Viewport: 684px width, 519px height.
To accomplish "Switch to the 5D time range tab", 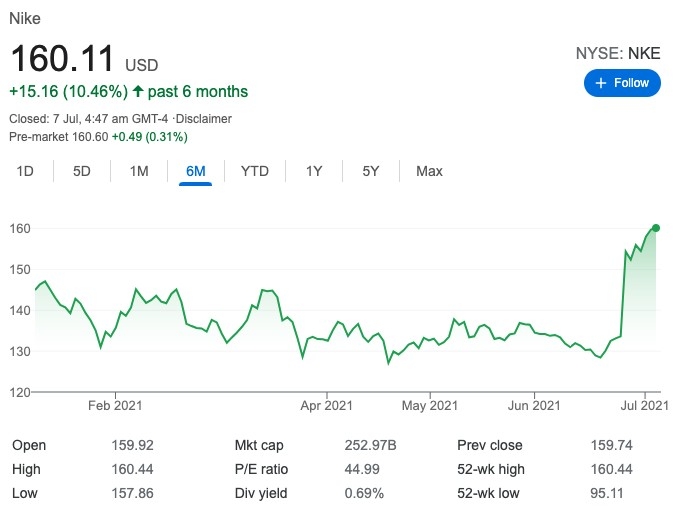I will (x=82, y=171).
